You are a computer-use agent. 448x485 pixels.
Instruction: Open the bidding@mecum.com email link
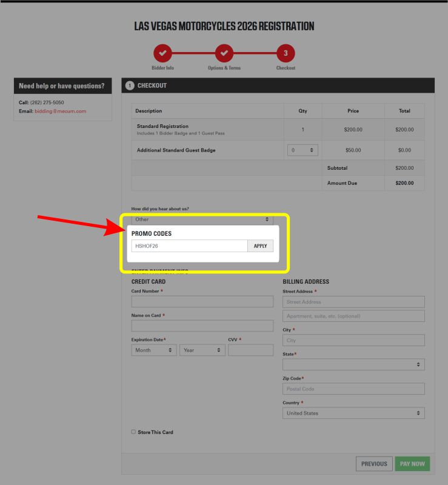tap(61, 111)
